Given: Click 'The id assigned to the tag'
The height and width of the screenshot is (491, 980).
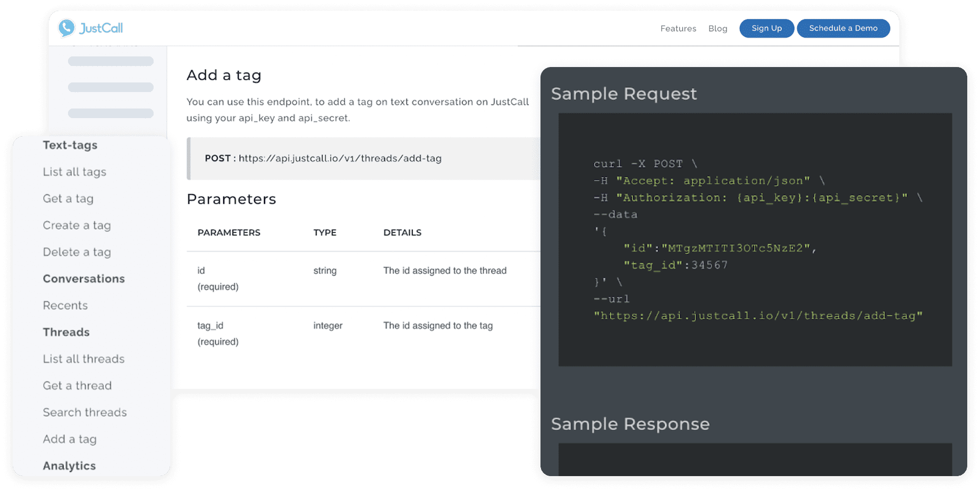Looking at the screenshot, I should tap(438, 326).
